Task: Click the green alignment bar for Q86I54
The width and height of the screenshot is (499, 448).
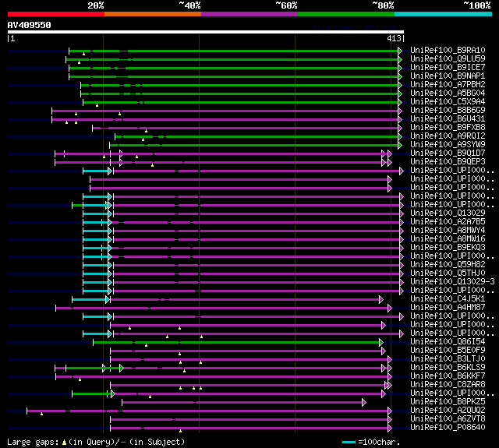Action: click(236, 343)
